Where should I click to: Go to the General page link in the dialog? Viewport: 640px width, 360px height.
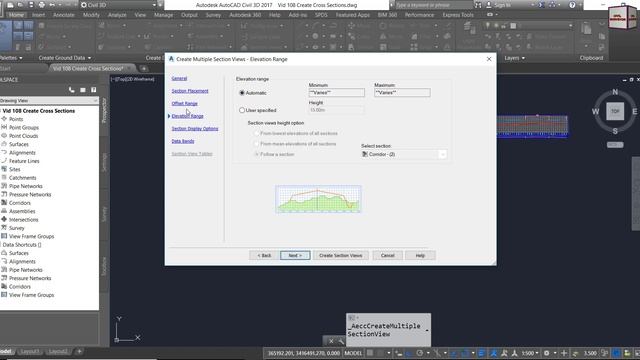coord(179,78)
